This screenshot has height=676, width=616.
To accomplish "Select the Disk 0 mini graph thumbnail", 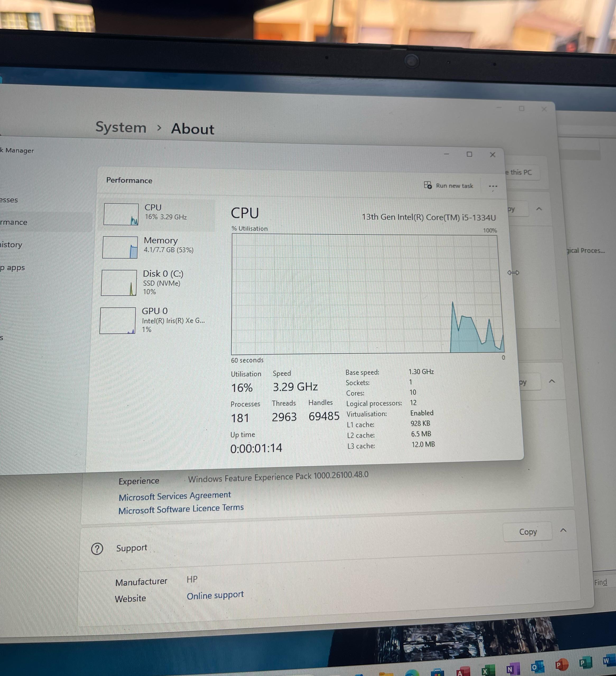I will 119,282.
